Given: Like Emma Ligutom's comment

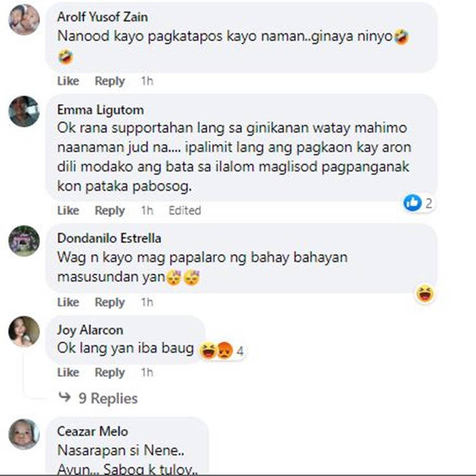Looking at the screenshot, I should point(68,210).
